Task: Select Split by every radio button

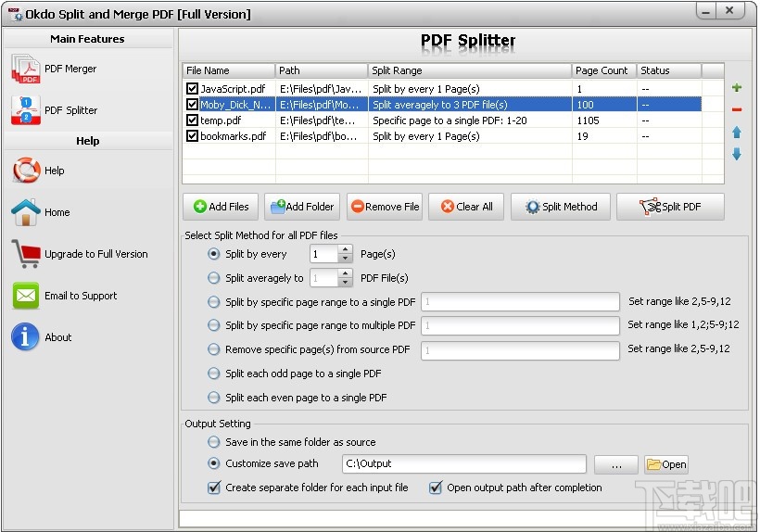Action: click(x=213, y=254)
